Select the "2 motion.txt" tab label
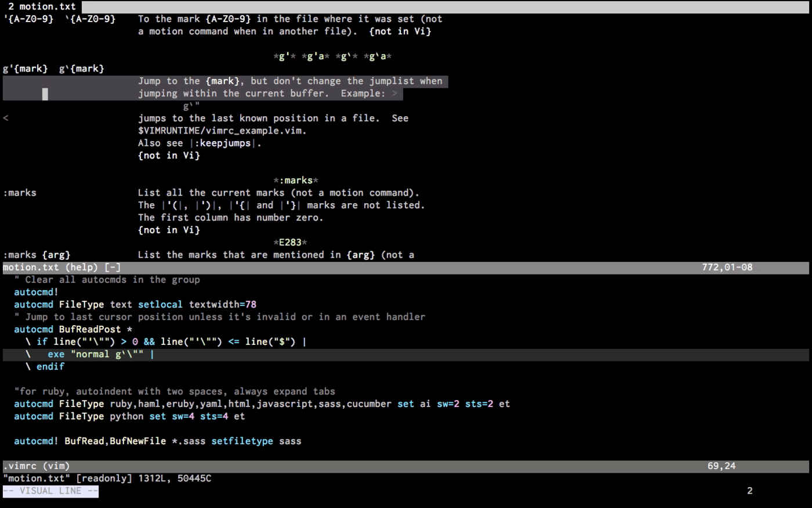The width and height of the screenshot is (812, 508). point(42,7)
